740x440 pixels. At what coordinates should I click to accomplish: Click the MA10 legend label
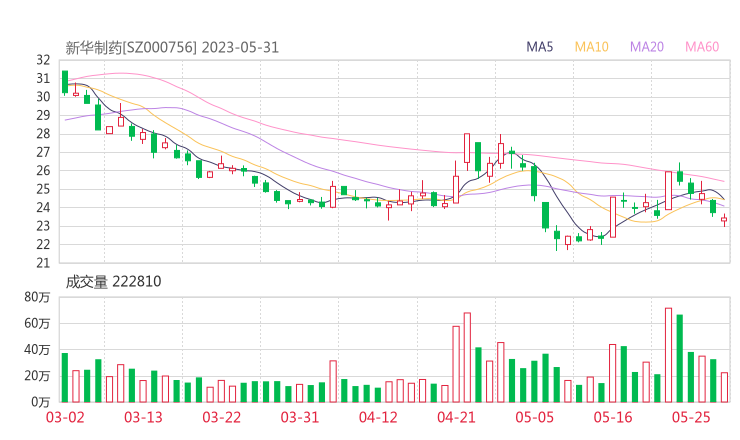click(591, 47)
